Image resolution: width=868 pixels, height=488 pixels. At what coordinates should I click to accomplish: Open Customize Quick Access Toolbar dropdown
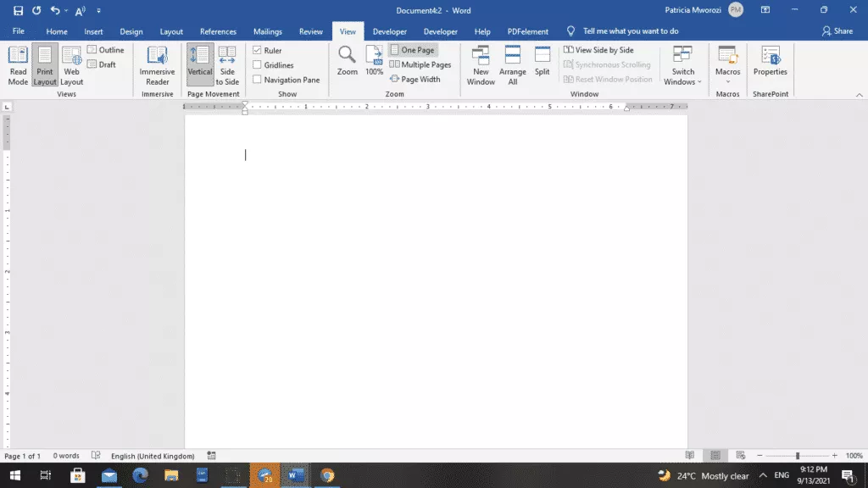point(98,10)
